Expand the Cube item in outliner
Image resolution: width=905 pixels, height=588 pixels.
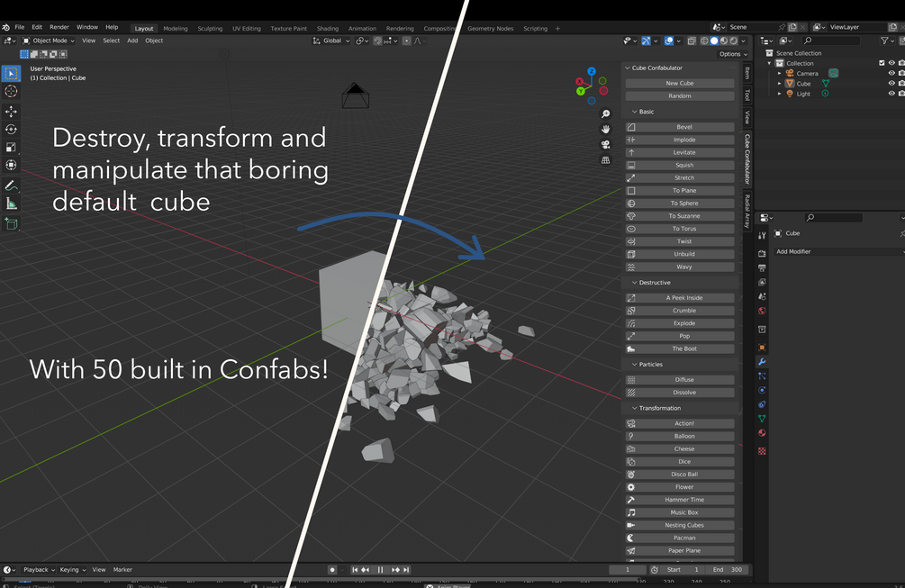click(779, 84)
